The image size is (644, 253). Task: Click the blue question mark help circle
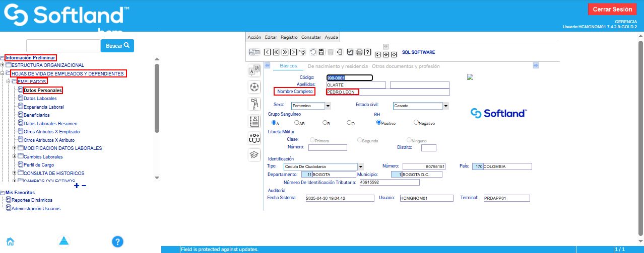coord(117,241)
